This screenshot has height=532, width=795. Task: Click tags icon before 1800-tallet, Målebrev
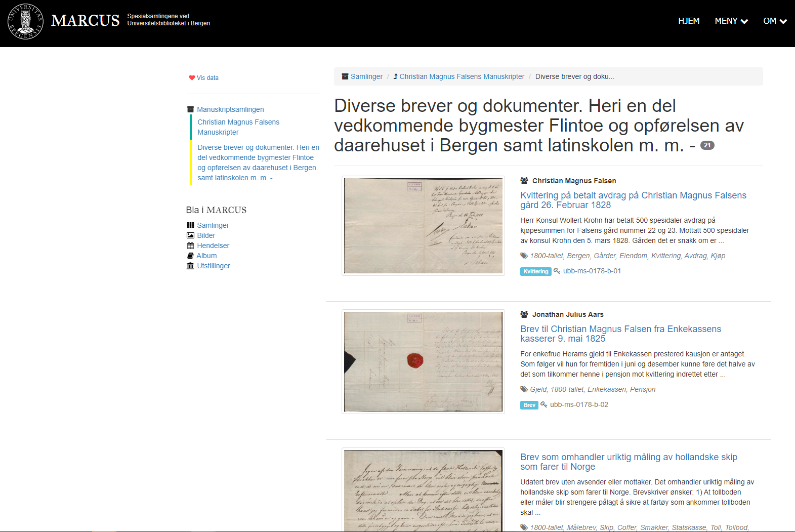click(x=524, y=527)
